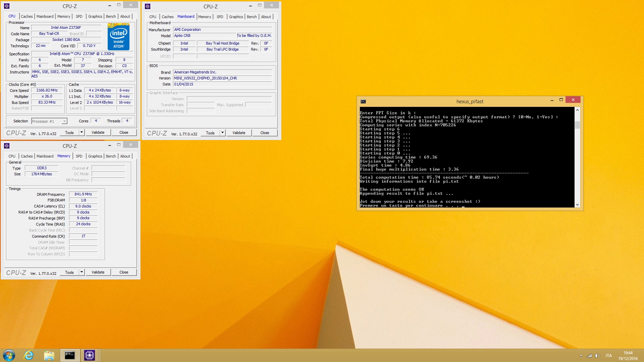Click the CPU-Z title icon of Memory window

(x=7, y=146)
